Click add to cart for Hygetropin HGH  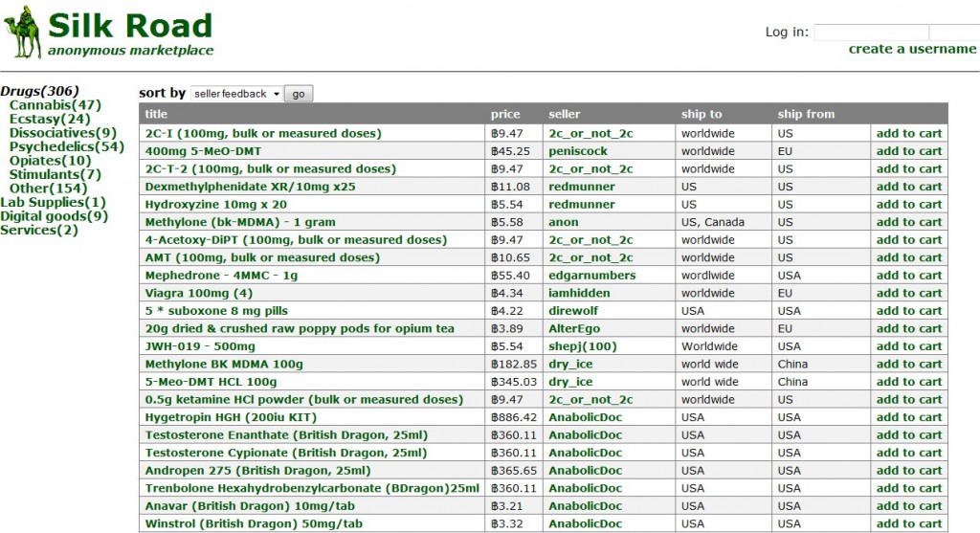pyautogui.click(x=909, y=417)
